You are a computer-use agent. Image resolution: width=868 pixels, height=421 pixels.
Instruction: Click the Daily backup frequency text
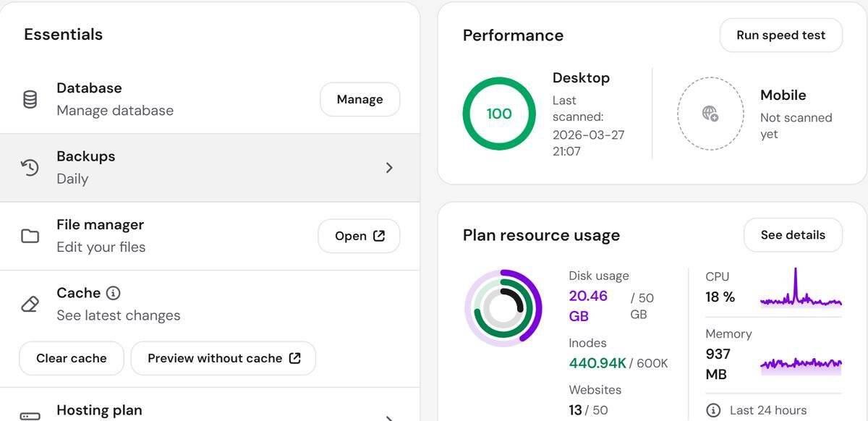[x=72, y=179]
